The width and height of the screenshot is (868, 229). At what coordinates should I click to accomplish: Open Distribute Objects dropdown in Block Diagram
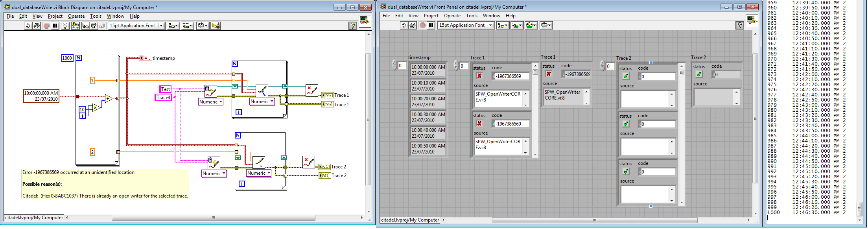tap(187, 26)
